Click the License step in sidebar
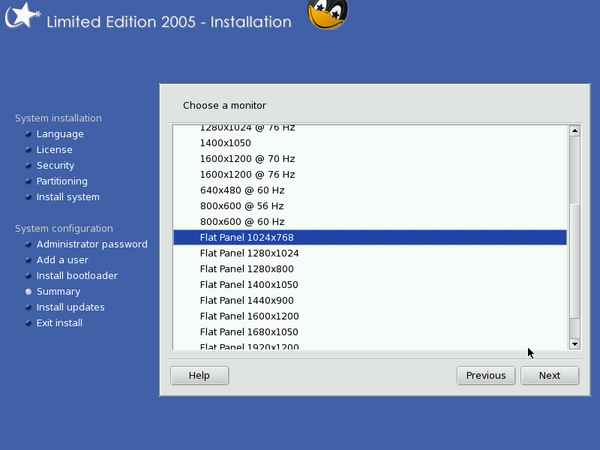Image resolution: width=600 pixels, height=450 pixels. click(x=54, y=150)
